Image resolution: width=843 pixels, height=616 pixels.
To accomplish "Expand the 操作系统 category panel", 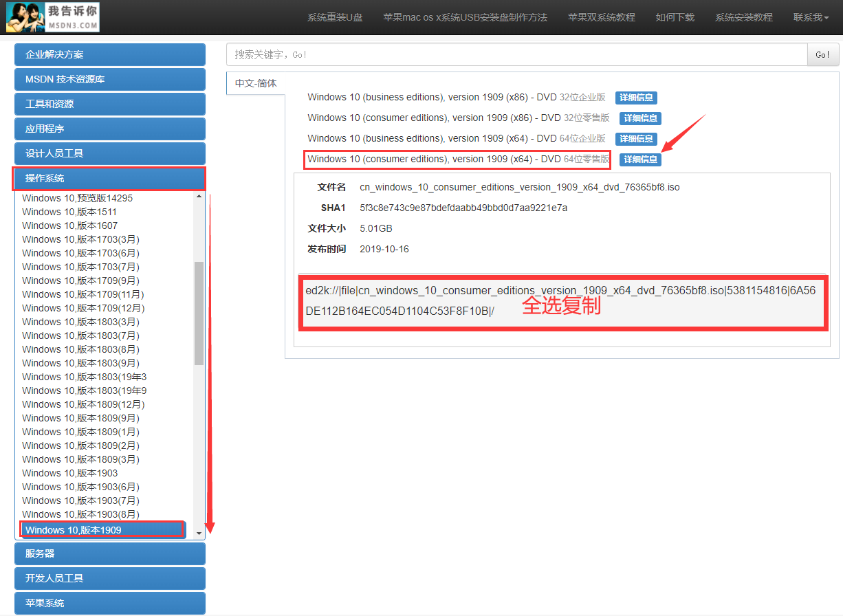I will (x=110, y=179).
